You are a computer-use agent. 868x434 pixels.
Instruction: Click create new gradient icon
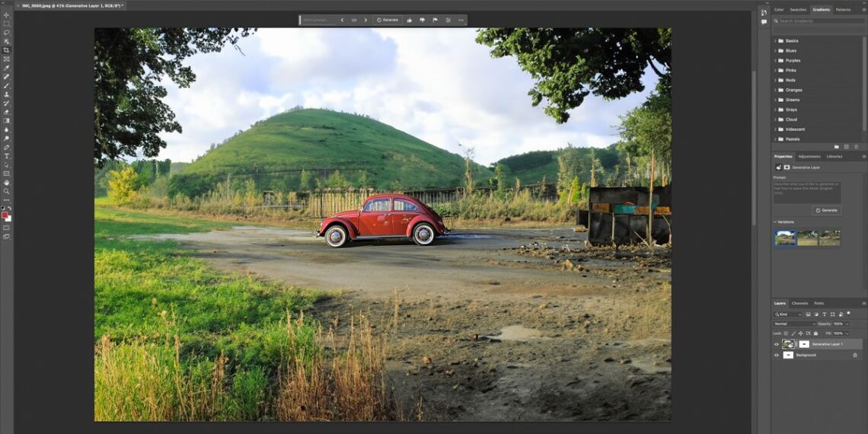click(x=847, y=147)
